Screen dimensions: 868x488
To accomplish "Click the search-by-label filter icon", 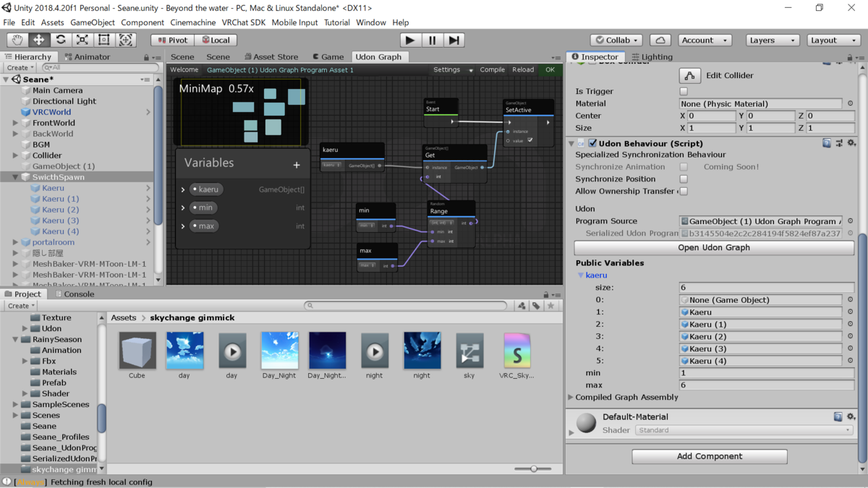I will [536, 306].
